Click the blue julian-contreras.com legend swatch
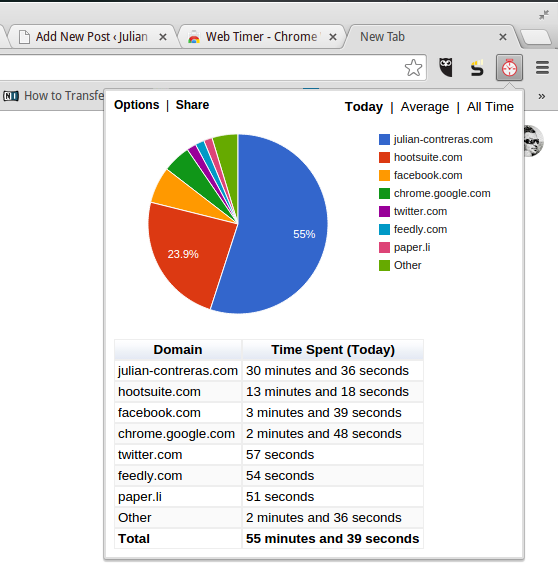Screen dimensions: 558x586 point(384,139)
